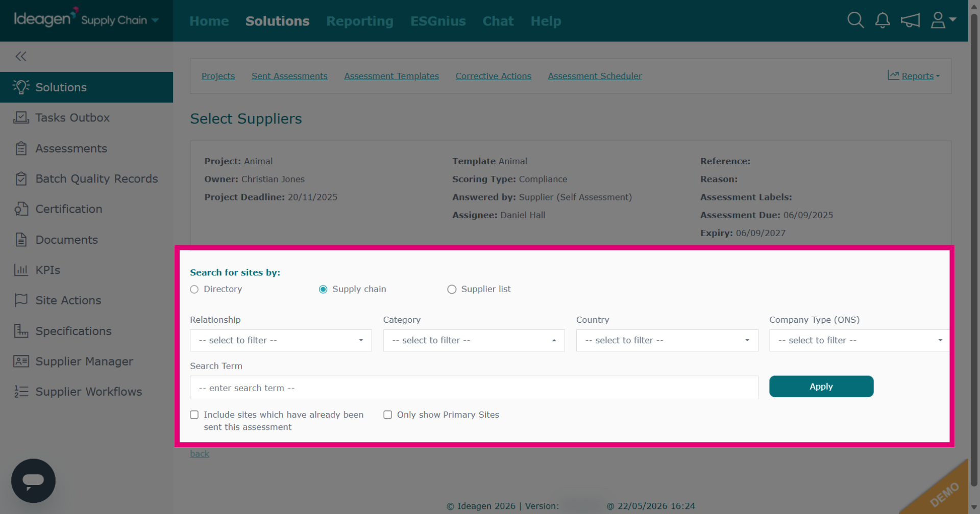Screen dimensions: 980x514
Task: Expand the Reports dropdown menu
Action: pos(914,76)
